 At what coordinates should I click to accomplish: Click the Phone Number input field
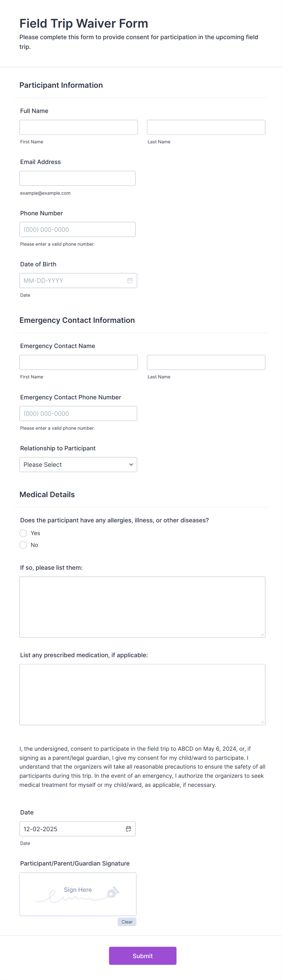pos(78,229)
